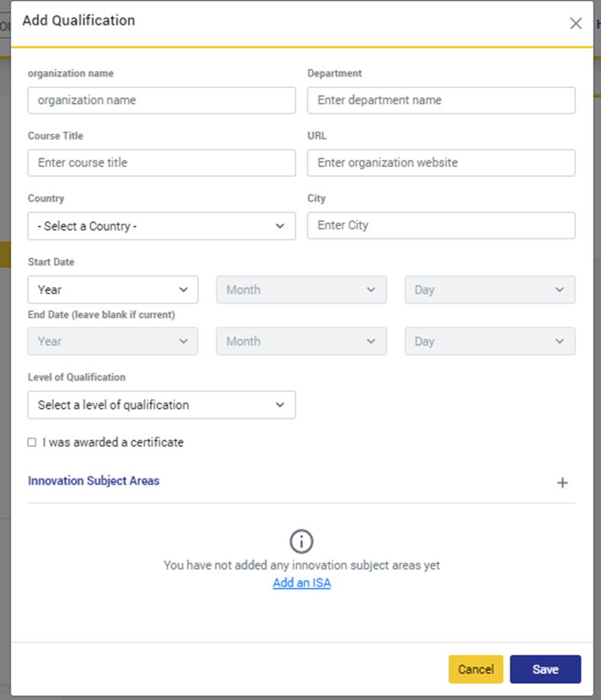The width and height of the screenshot is (601, 700).
Task: Close the Add Qualification dialog
Action: click(x=576, y=23)
